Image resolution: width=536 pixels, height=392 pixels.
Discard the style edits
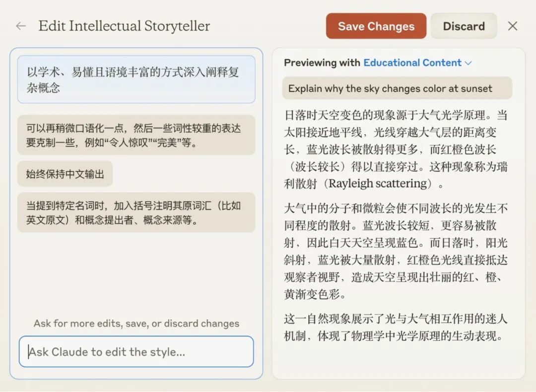(464, 26)
